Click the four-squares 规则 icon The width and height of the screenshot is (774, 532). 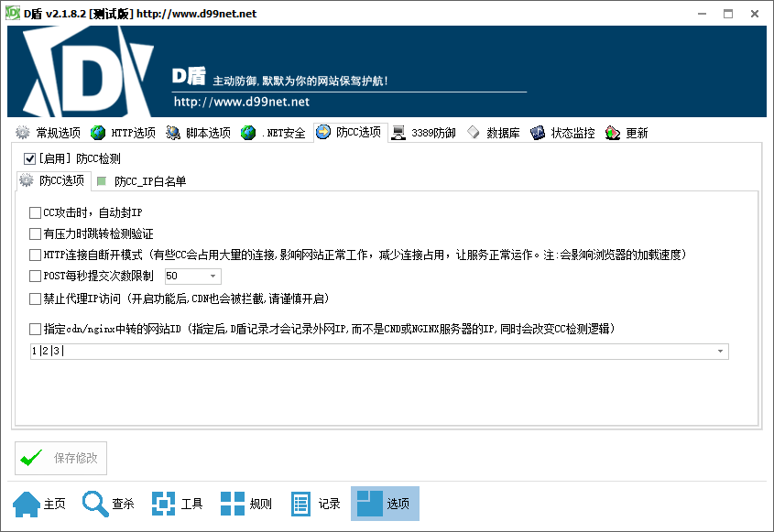(233, 504)
